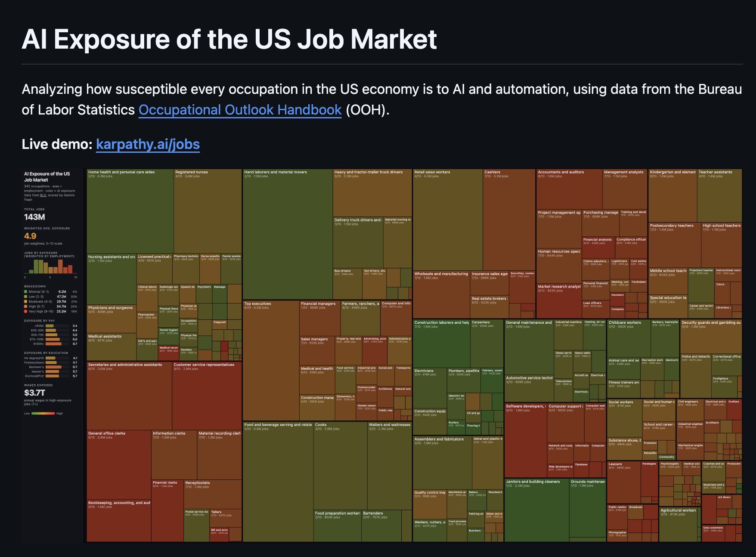Click the Bachelor's exposure-by-education bar

[x=54, y=366]
